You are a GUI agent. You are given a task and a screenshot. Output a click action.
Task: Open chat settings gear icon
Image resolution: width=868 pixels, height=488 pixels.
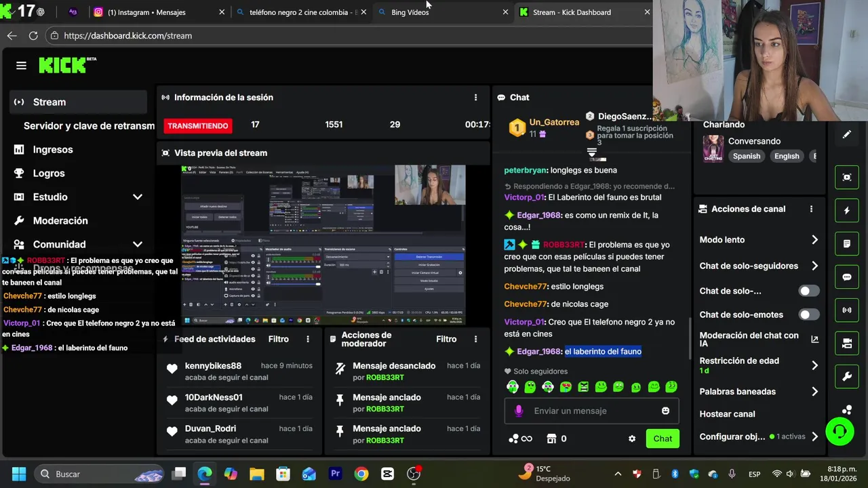point(632,439)
